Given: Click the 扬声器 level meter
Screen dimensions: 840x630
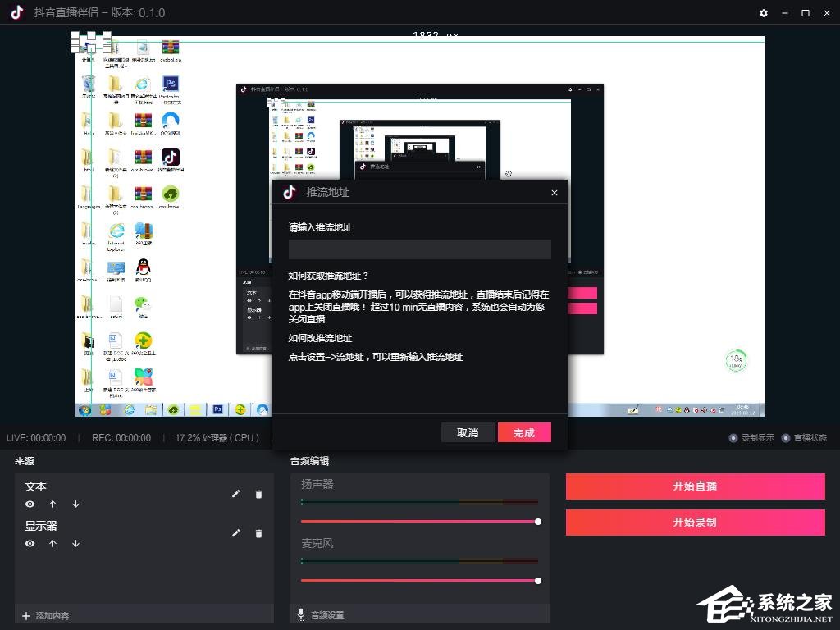Looking at the screenshot, I should (419, 502).
